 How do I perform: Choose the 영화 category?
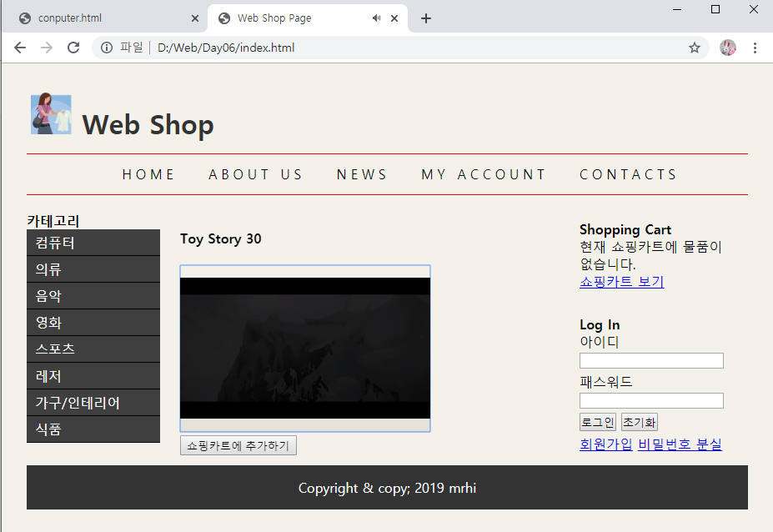[93, 323]
